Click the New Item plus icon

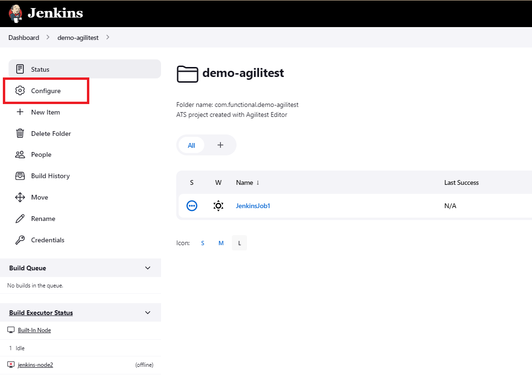20,112
